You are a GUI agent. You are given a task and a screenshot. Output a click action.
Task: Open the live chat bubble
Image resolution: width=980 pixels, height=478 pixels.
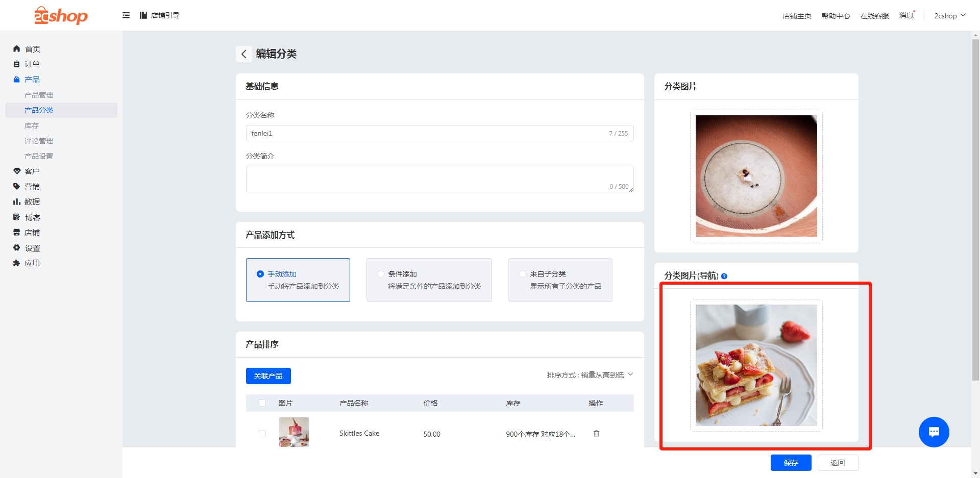(x=934, y=432)
